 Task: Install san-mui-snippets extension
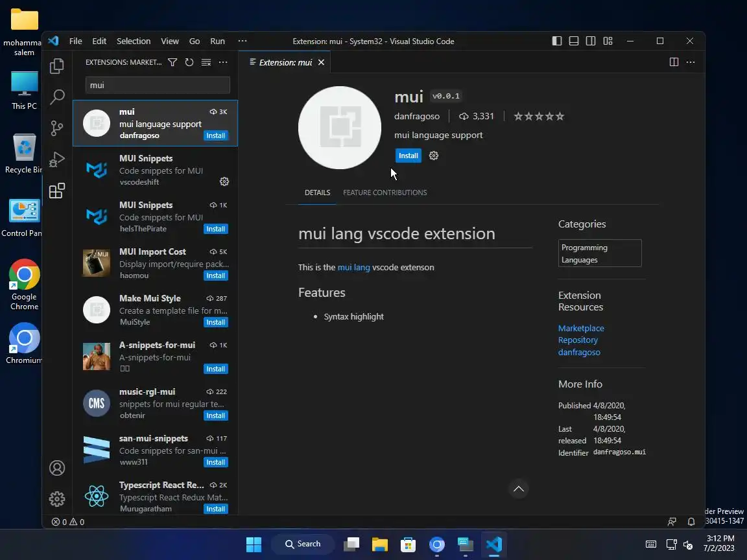(x=215, y=462)
